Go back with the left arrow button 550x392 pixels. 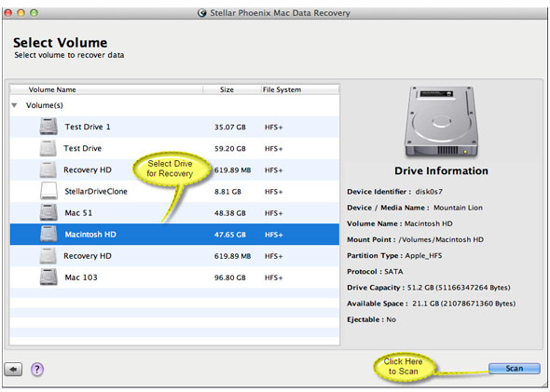pos(13,370)
